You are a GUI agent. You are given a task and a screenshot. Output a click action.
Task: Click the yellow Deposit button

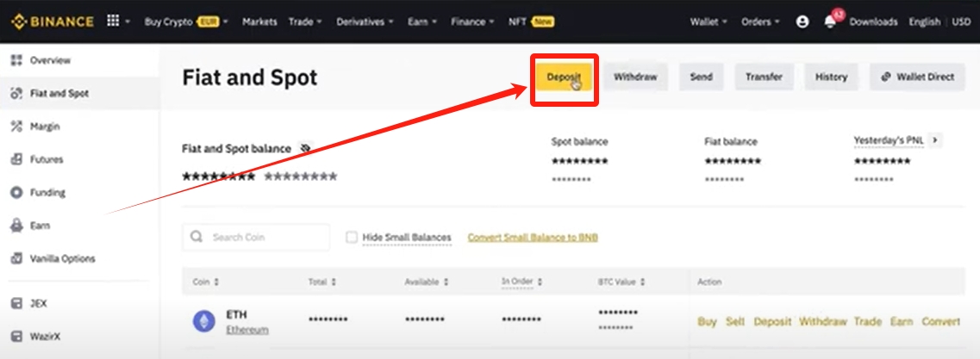coord(564,77)
